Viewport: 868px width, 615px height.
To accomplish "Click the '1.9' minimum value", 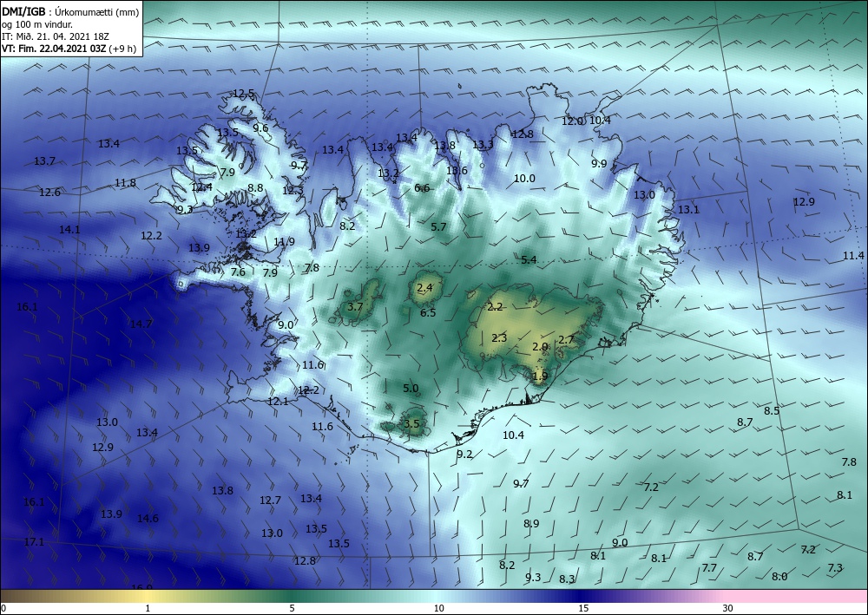I will pyautogui.click(x=540, y=376).
